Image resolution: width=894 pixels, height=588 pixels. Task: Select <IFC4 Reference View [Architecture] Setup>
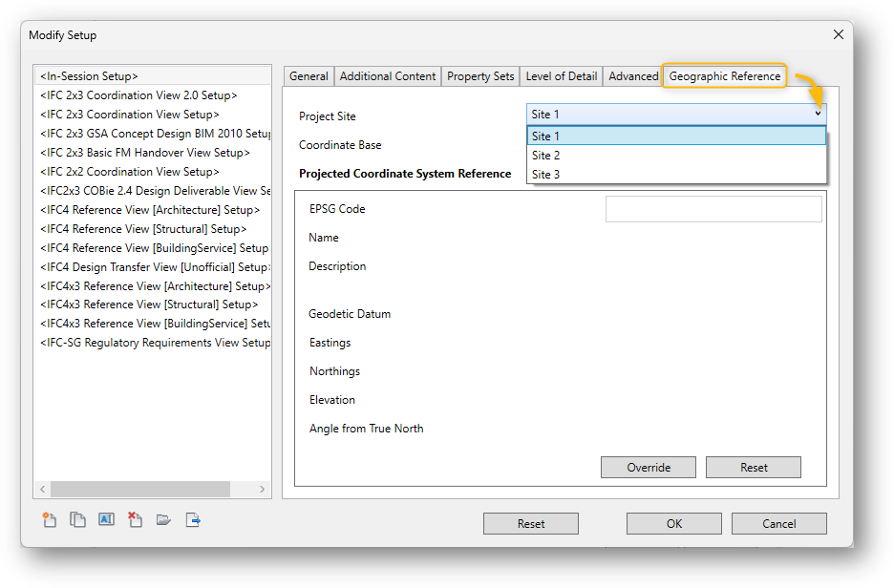pyautogui.click(x=152, y=210)
